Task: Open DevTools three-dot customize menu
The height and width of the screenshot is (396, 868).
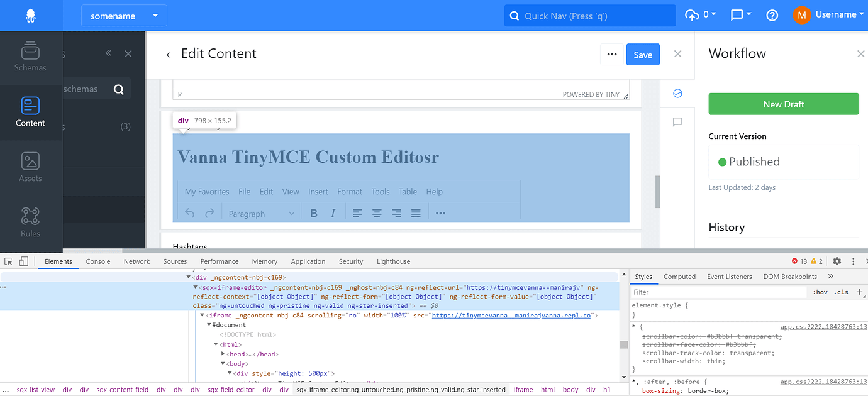Action: (854, 261)
